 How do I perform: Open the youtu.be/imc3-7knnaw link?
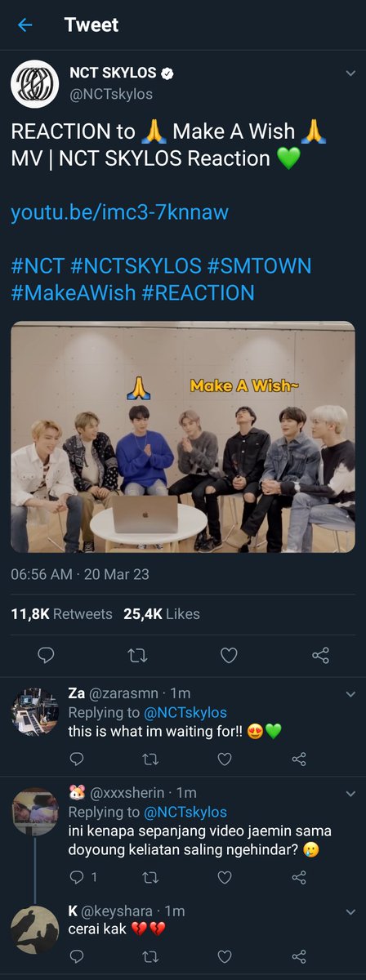[x=119, y=213]
